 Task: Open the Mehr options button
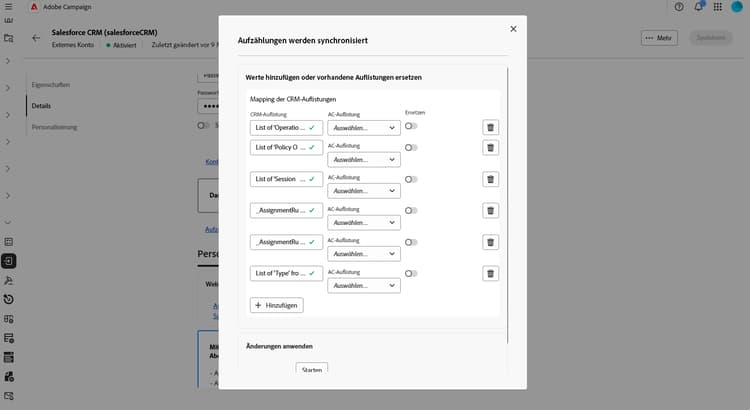point(659,38)
